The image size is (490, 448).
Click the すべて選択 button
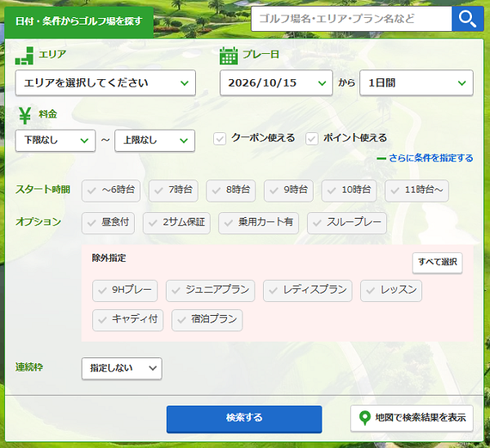(x=438, y=263)
